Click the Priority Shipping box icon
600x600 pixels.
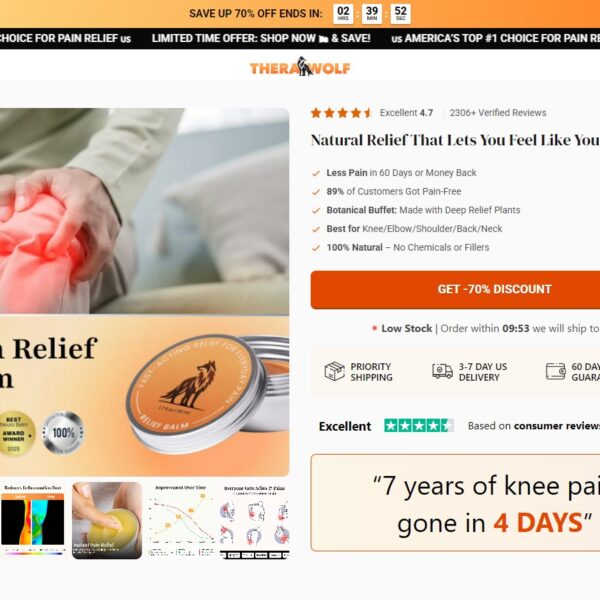pyautogui.click(x=334, y=371)
